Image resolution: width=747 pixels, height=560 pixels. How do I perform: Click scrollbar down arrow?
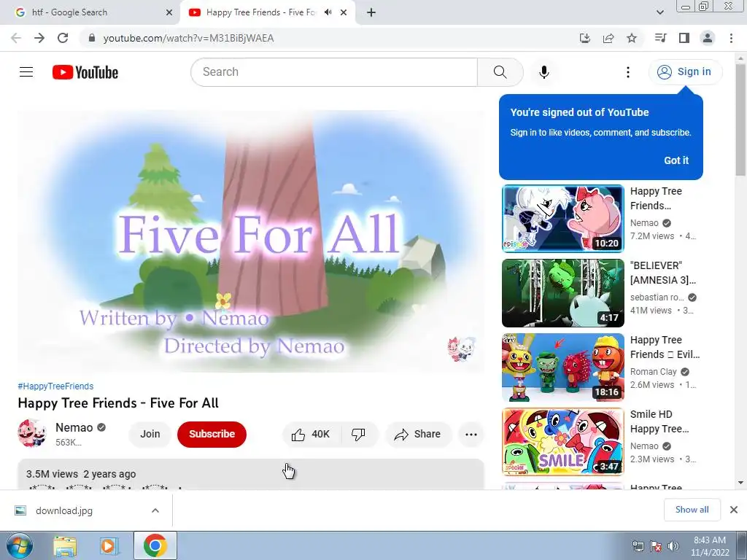click(740, 483)
